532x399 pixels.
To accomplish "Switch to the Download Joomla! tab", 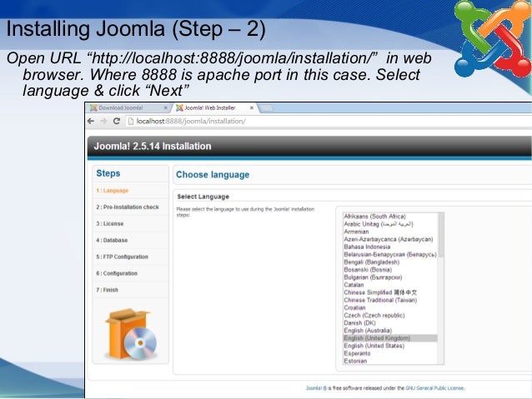I will coord(129,107).
